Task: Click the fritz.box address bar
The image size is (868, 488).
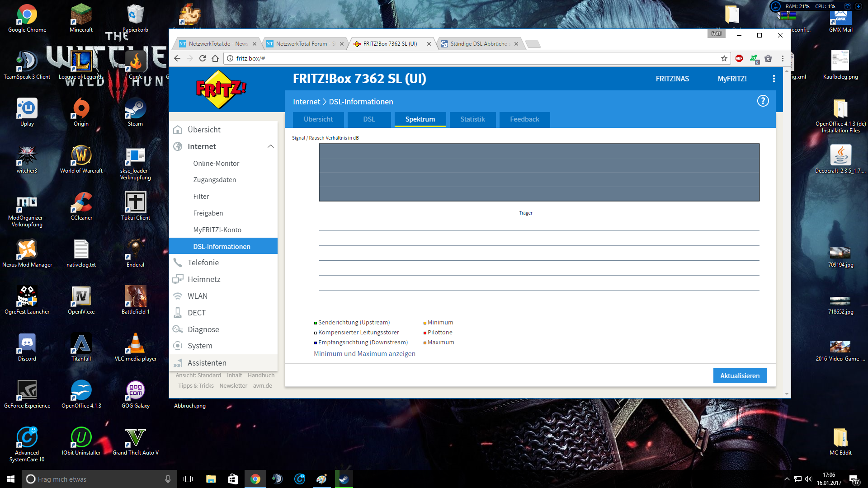Action: pyautogui.click(x=452, y=58)
